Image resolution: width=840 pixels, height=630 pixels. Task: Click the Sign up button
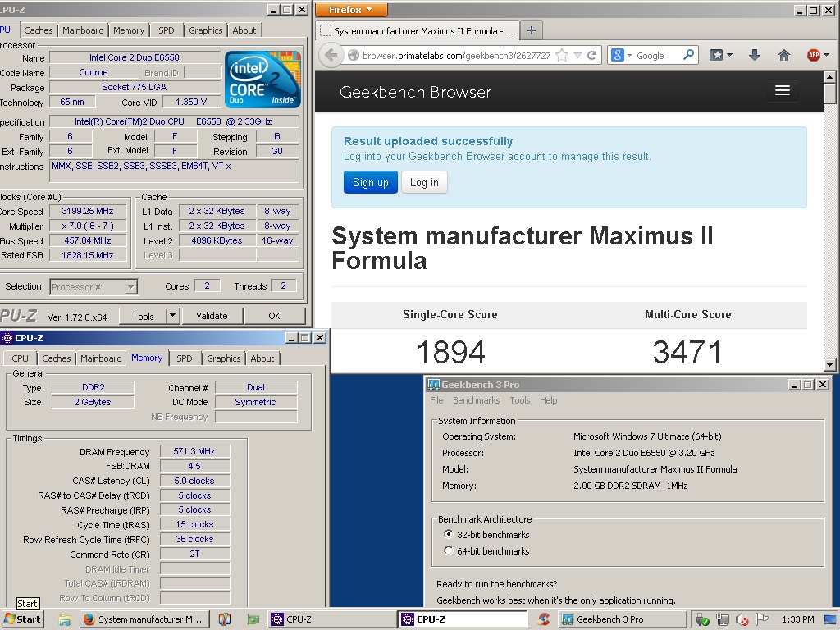[x=370, y=182]
